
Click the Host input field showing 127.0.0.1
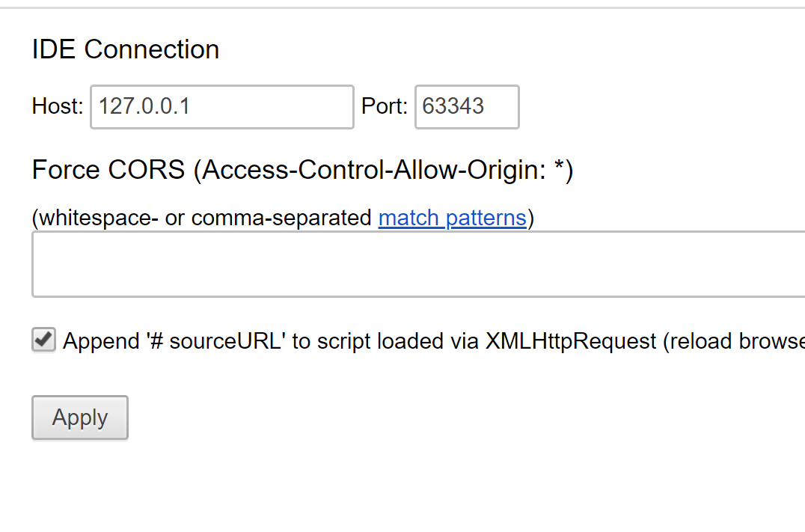click(221, 107)
